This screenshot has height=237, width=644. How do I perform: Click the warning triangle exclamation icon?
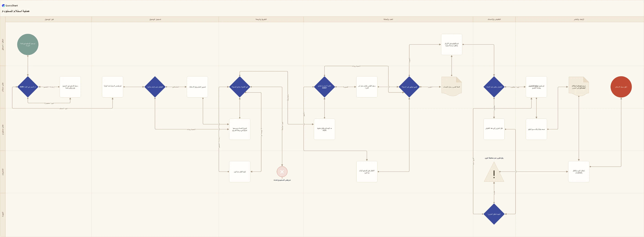494,172
